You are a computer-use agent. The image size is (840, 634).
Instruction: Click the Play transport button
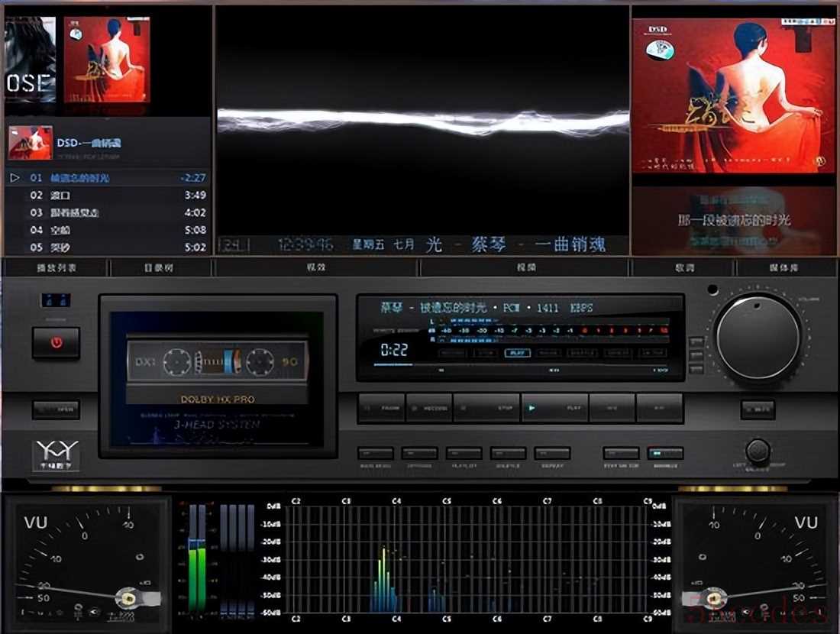(x=554, y=408)
